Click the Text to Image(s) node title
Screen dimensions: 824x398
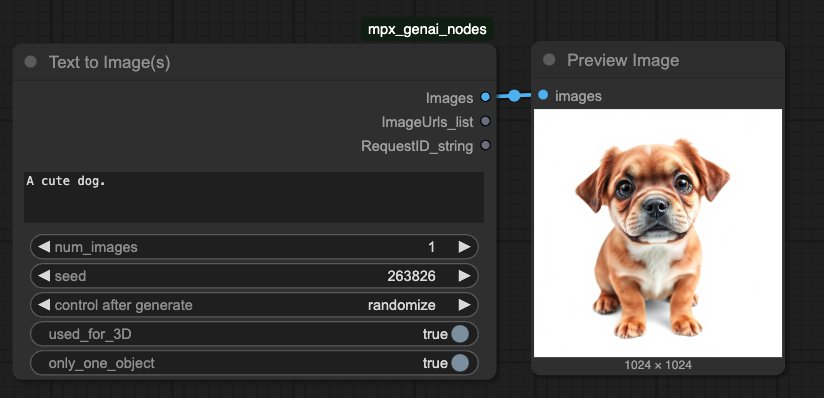[x=109, y=62]
